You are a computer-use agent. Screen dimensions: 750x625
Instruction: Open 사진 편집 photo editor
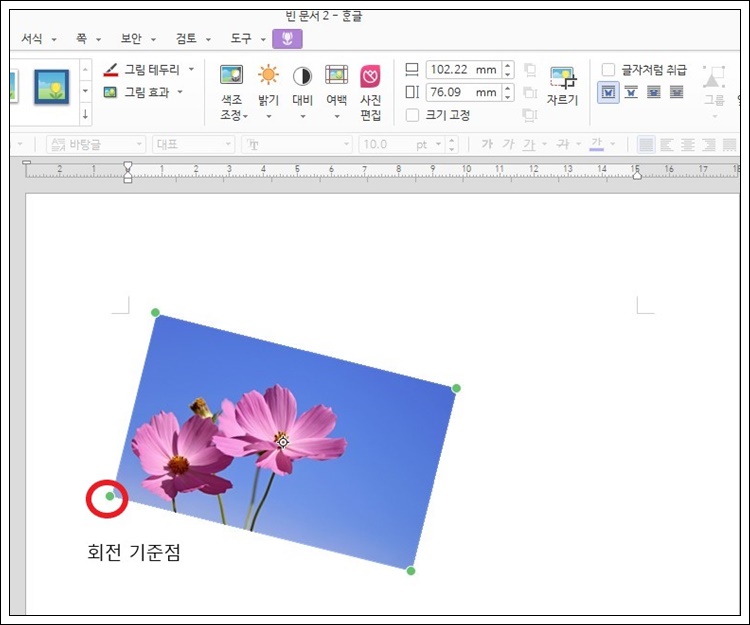(371, 93)
